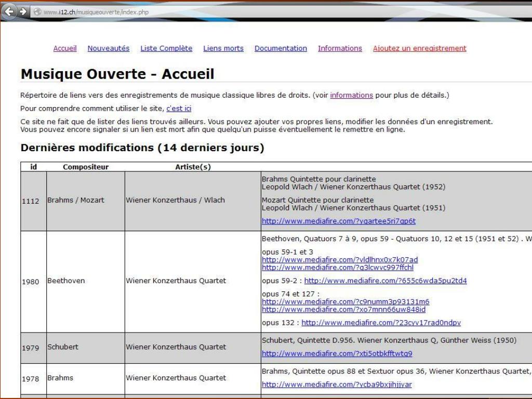Follow the inline 'informations' link in description
The image size is (532, 399).
(x=352, y=95)
